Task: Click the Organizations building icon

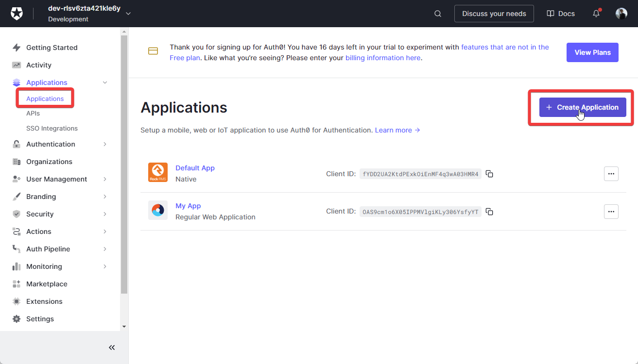Action: [17, 162]
